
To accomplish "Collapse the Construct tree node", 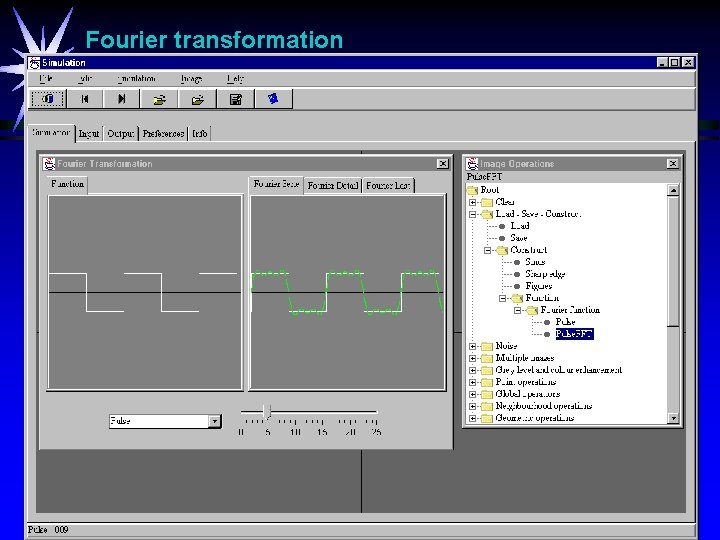I will tap(488, 250).
